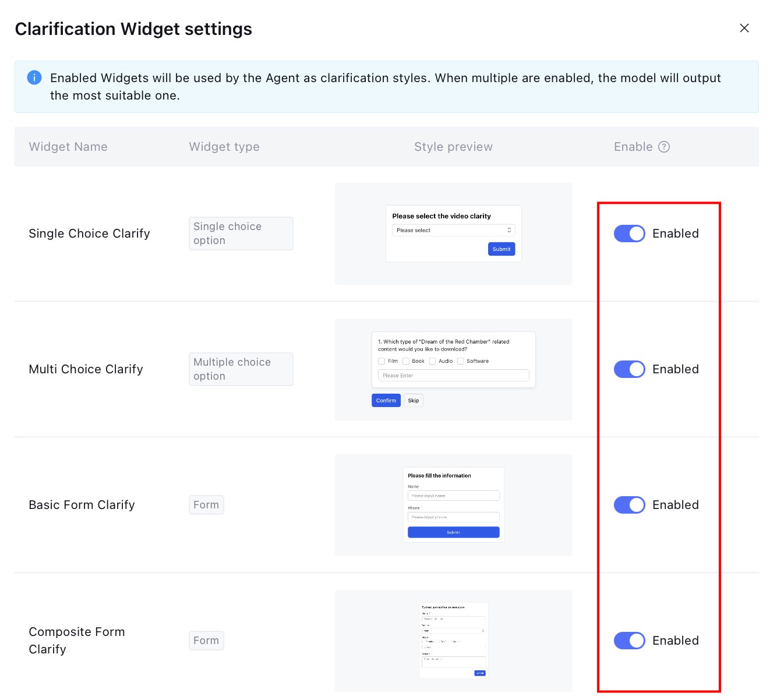
Task: Check the Book checkbox in preview
Action: click(x=406, y=361)
